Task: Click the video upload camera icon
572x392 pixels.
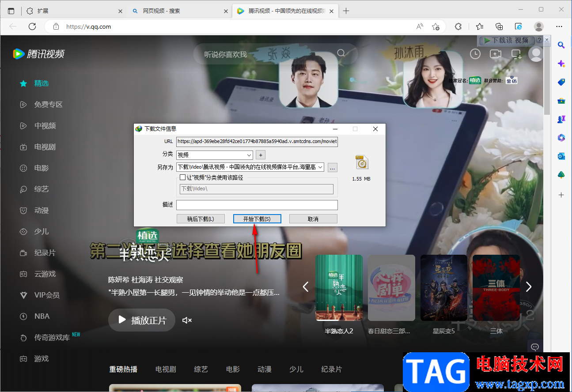Action: pyautogui.click(x=496, y=54)
